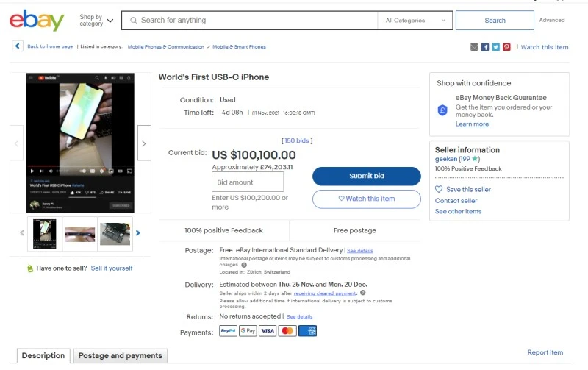The height and width of the screenshot is (370, 588).
Task: Open the 150 bids history link
Action: (x=297, y=140)
